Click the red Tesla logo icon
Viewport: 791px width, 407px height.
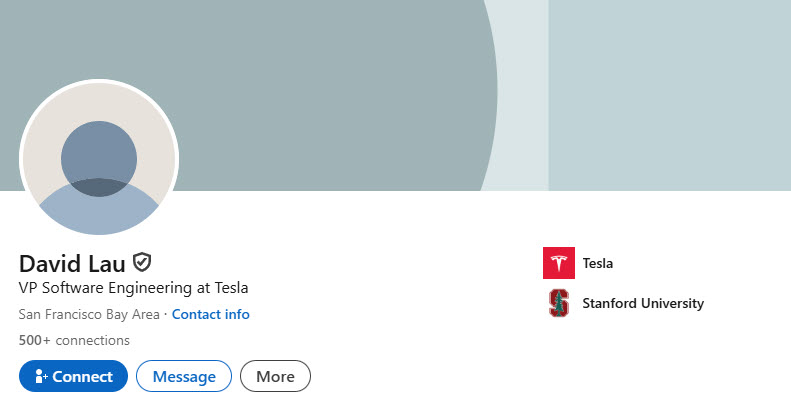click(x=559, y=263)
